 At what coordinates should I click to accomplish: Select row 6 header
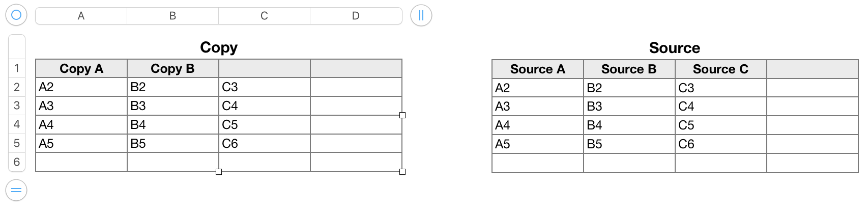[x=17, y=162]
